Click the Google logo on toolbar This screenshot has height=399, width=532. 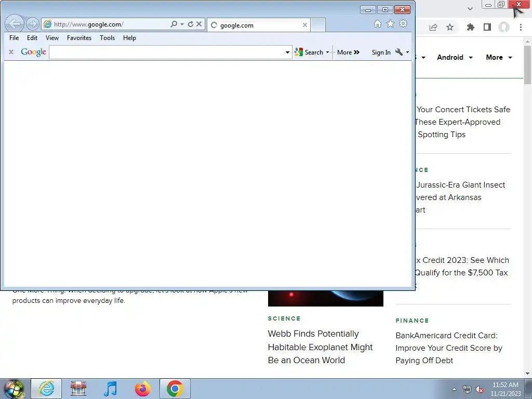[33, 52]
